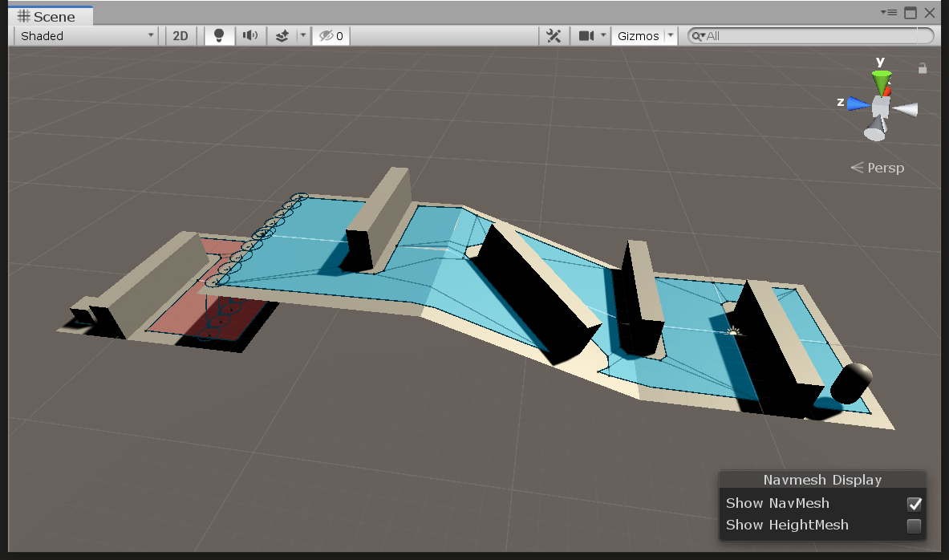Toggle scene lighting with the lightbulb icon
The width and height of the screenshot is (949, 560).
tap(219, 36)
